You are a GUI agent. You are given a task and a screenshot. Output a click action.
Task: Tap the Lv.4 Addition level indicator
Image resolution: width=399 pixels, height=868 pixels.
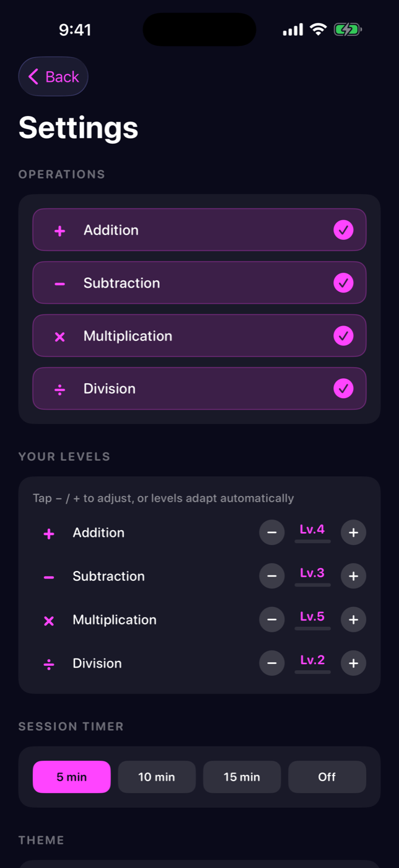click(x=312, y=530)
